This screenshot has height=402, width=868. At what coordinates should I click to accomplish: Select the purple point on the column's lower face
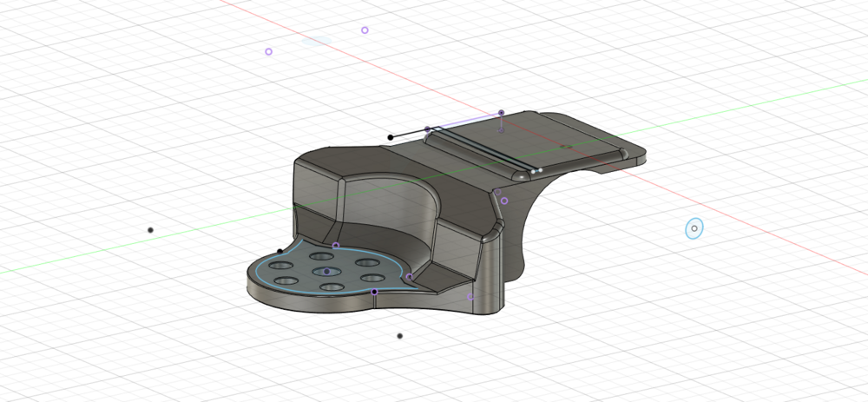point(471,297)
